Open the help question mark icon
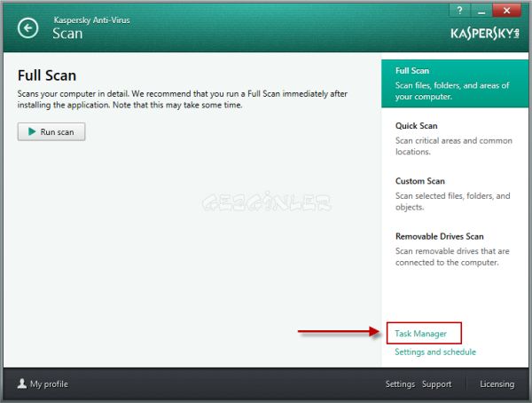 [x=459, y=11]
